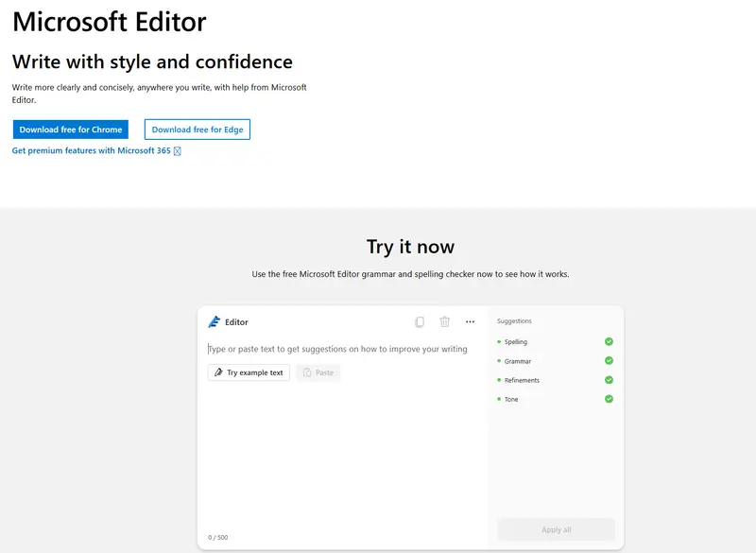Click the copy text icon in Editor

pos(420,321)
